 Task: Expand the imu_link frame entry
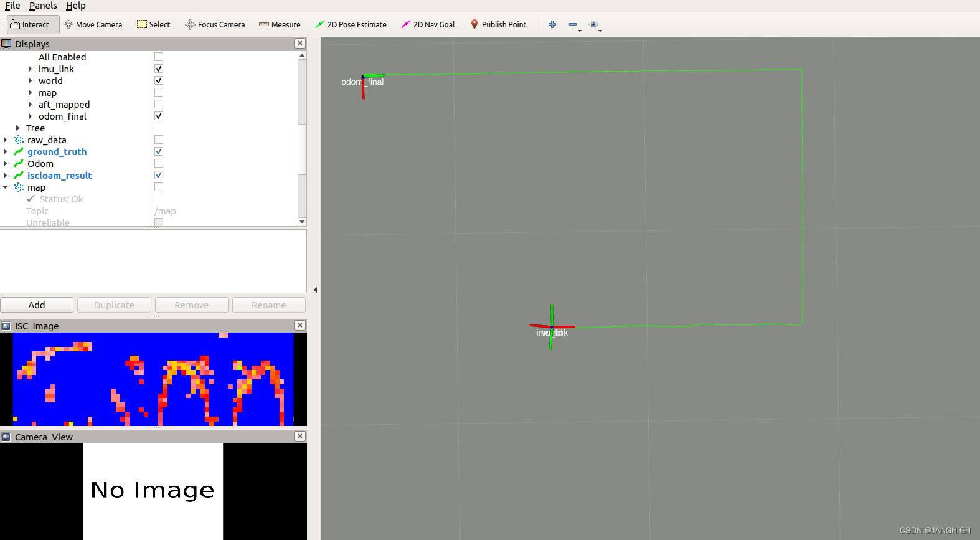[x=30, y=69]
